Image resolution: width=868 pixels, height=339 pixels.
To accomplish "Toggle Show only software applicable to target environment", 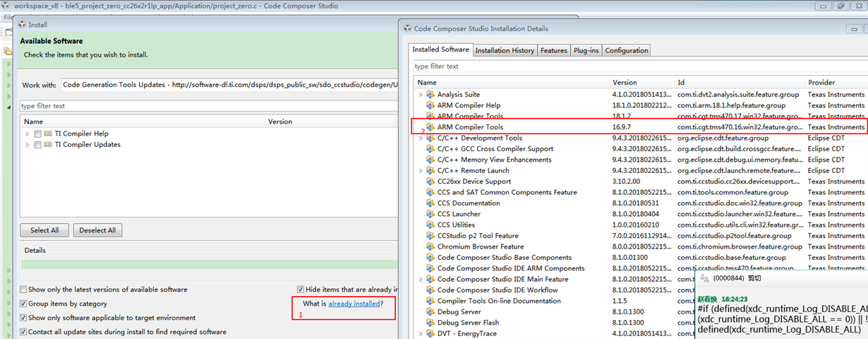I will (24, 318).
